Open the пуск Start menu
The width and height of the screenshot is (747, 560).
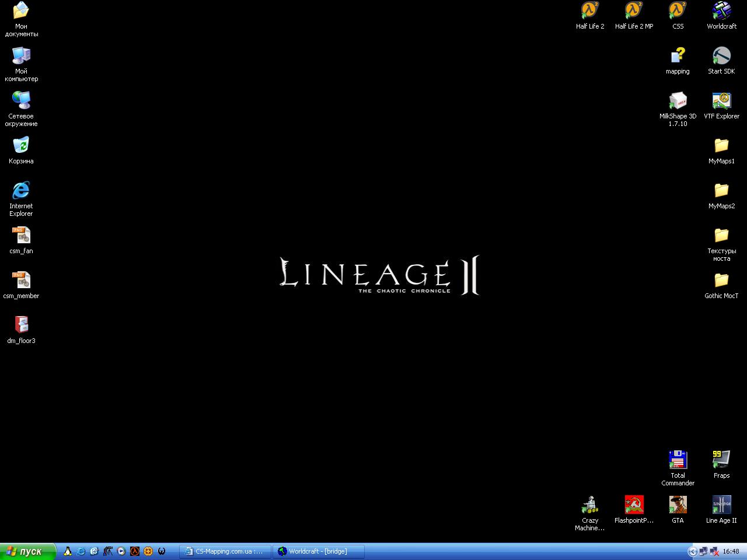click(27, 551)
